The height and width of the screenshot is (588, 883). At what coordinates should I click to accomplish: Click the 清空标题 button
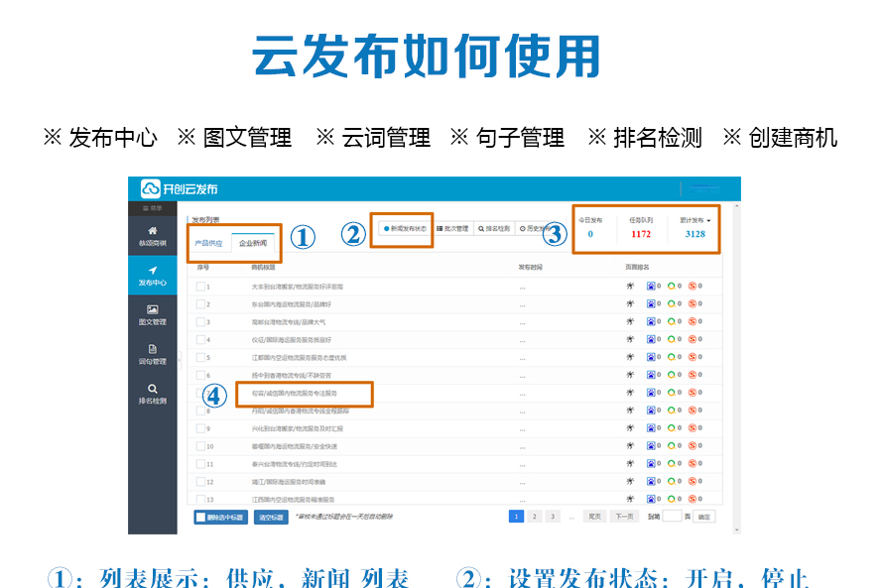tap(271, 517)
